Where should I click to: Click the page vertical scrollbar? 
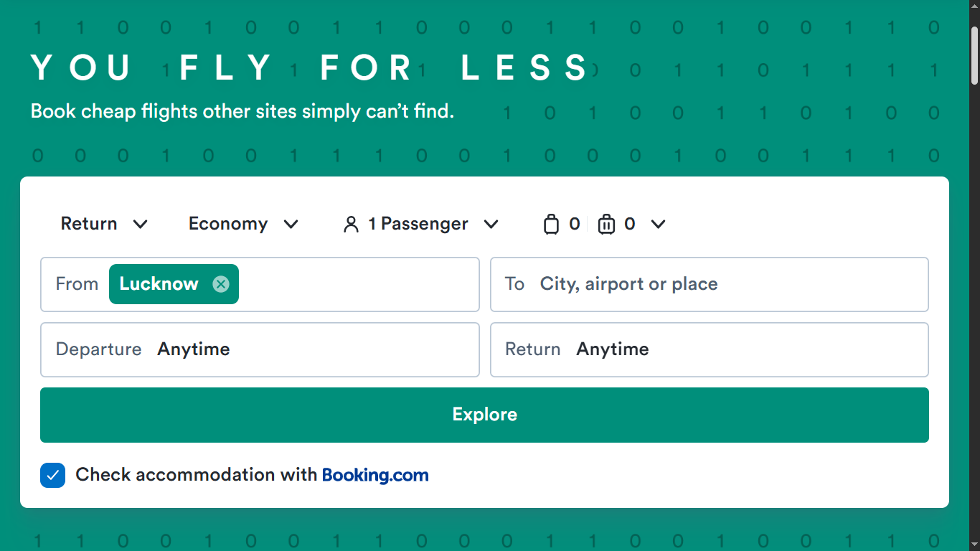(x=974, y=275)
